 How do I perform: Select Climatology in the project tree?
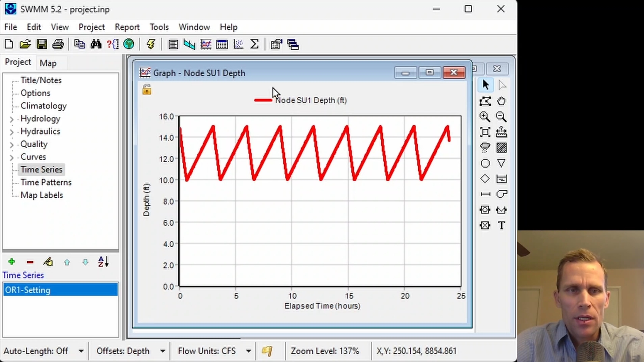click(43, 106)
